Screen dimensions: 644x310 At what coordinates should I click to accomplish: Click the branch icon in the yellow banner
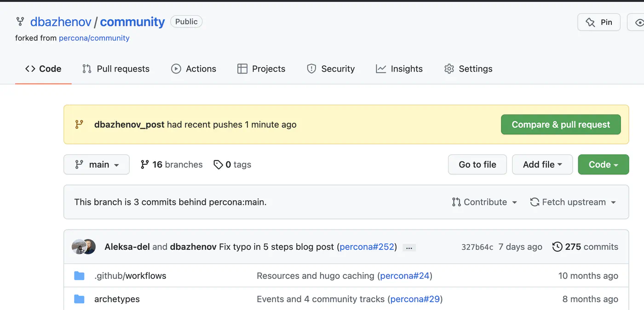click(79, 124)
